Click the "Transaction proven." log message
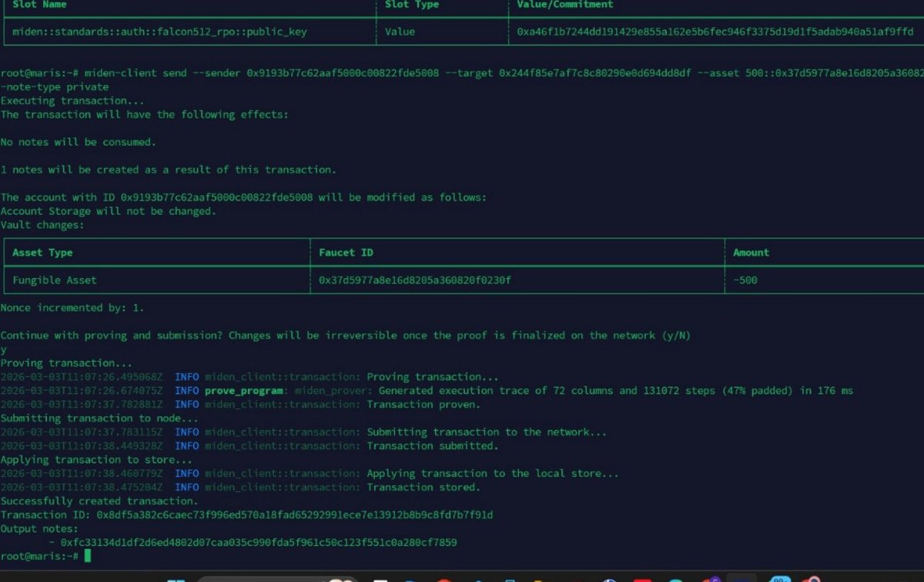 pos(423,405)
